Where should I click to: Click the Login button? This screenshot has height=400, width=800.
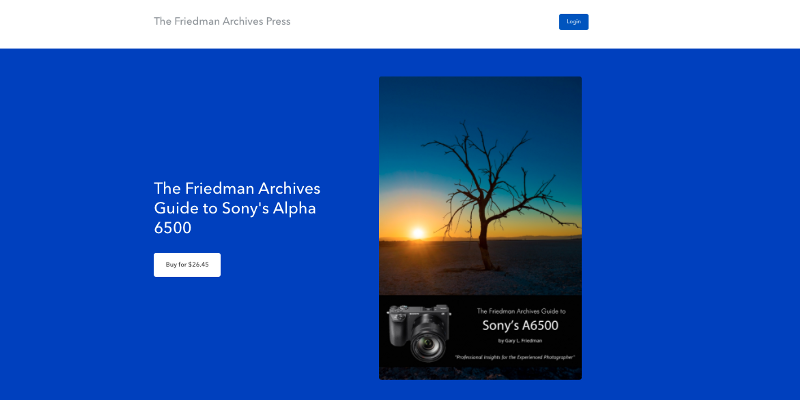(573, 22)
